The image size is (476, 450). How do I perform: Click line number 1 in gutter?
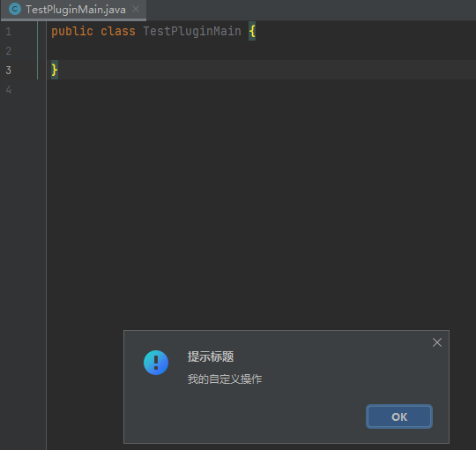[8, 32]
